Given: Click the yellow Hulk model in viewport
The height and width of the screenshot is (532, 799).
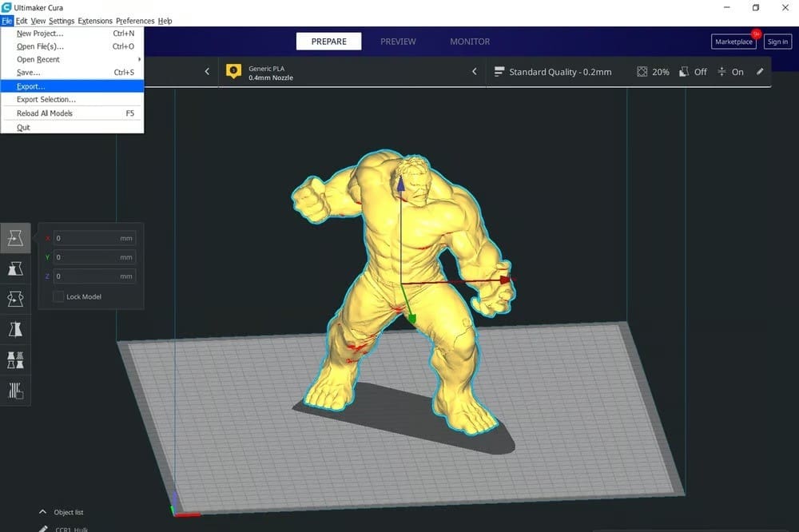Looking at the screenshot, I should pos(403,291).
